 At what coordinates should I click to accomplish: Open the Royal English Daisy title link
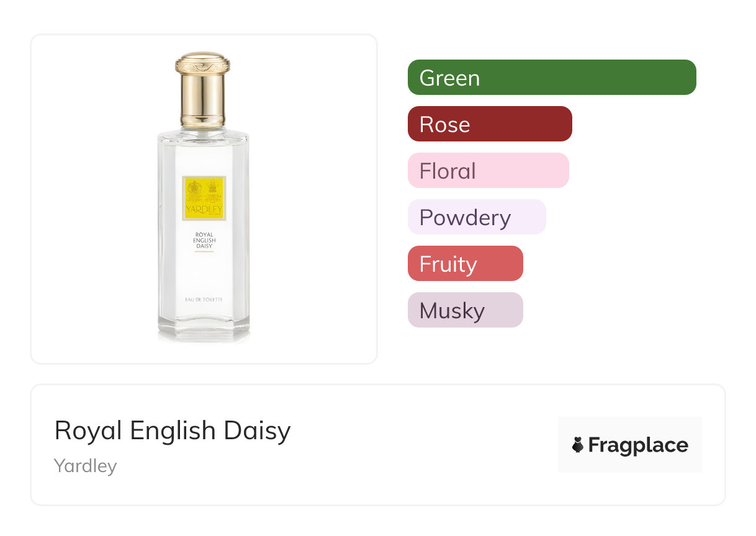click(x=173, y=431)
